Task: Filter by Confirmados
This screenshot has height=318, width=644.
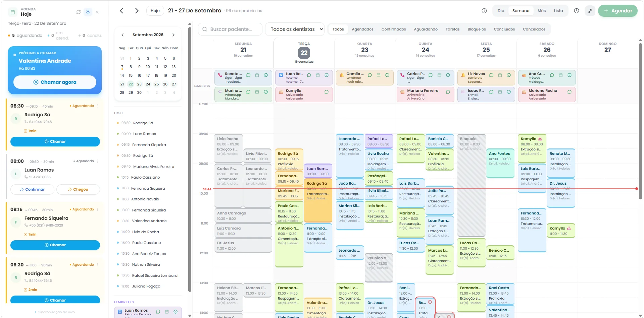Action: (394, 29)
